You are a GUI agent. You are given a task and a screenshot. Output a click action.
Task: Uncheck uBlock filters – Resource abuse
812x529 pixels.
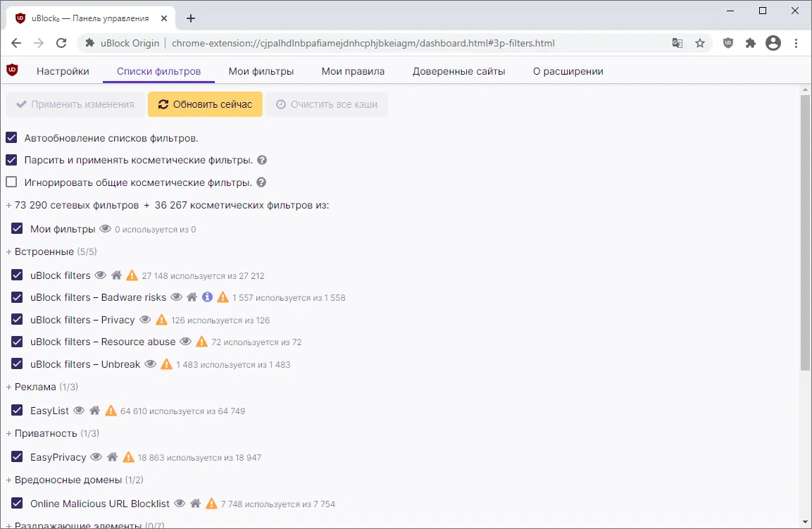17,342
